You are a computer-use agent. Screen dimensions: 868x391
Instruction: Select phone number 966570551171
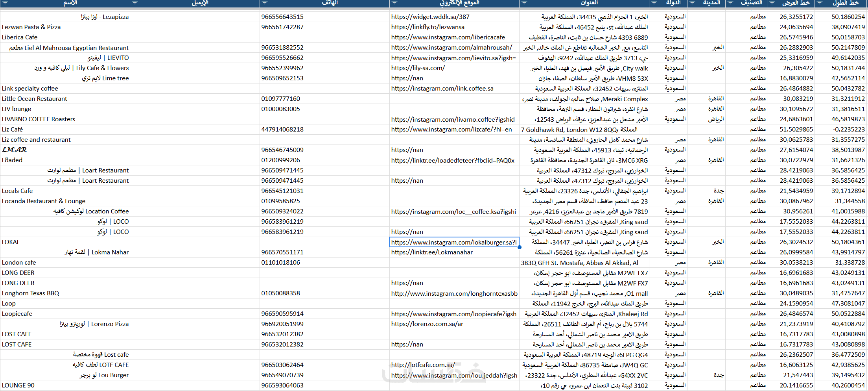click(x=324, y=252)
